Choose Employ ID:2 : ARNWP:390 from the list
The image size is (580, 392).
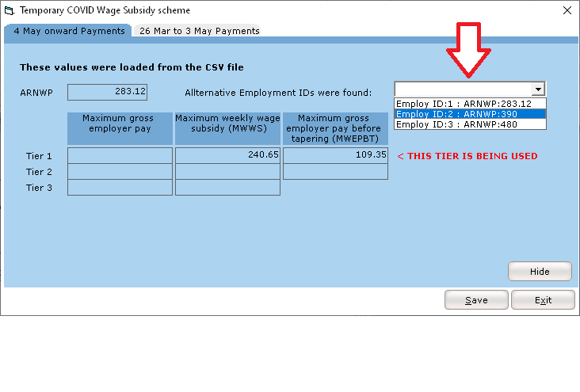point(469,114)
